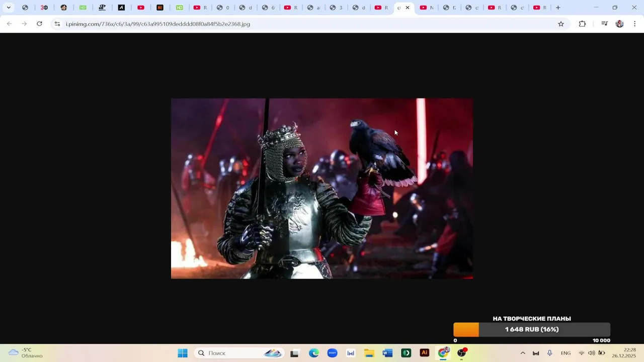
Task: Switch to Google Chrome taskbar icon
Action: click(443, 353)
